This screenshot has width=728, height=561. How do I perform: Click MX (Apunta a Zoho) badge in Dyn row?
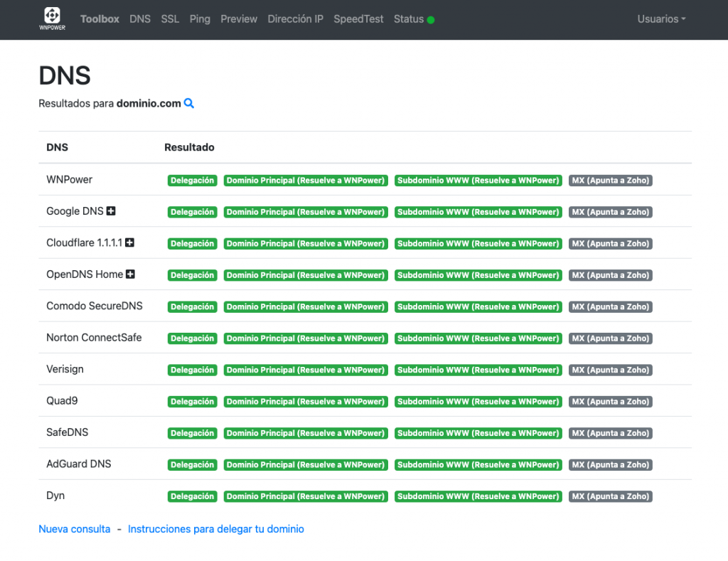611,496
